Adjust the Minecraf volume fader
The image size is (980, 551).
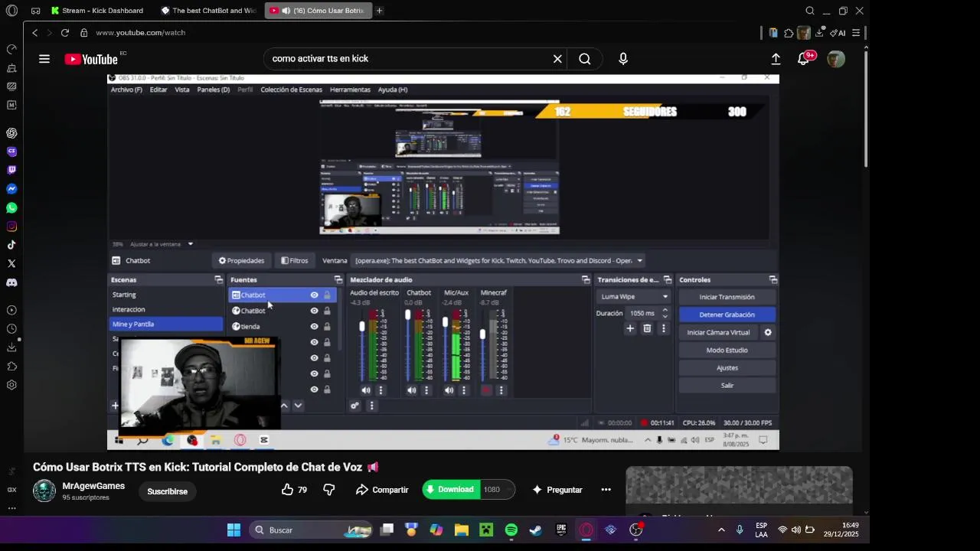(482, 334)
